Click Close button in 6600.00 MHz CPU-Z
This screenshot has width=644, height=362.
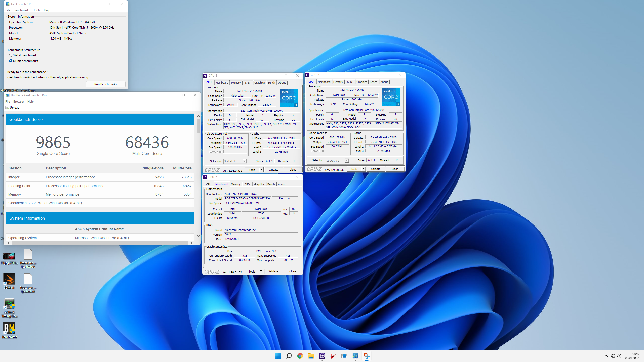pos(293,170)
